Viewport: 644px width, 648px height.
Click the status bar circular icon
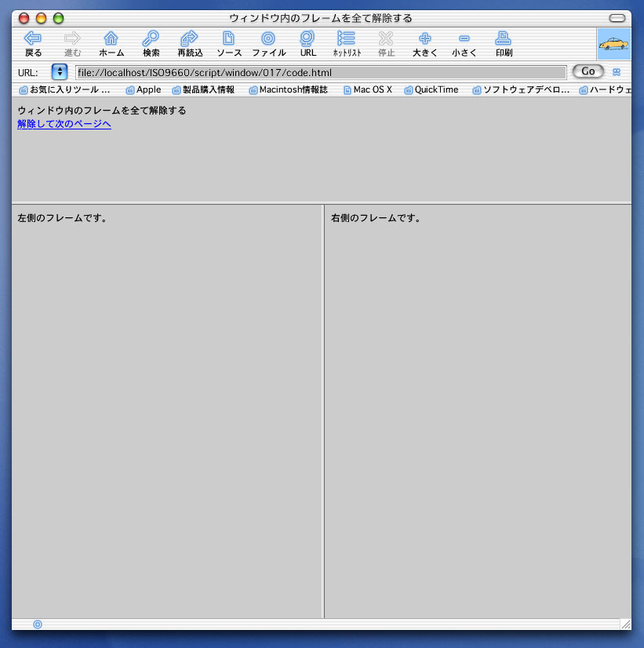(38, 624)
